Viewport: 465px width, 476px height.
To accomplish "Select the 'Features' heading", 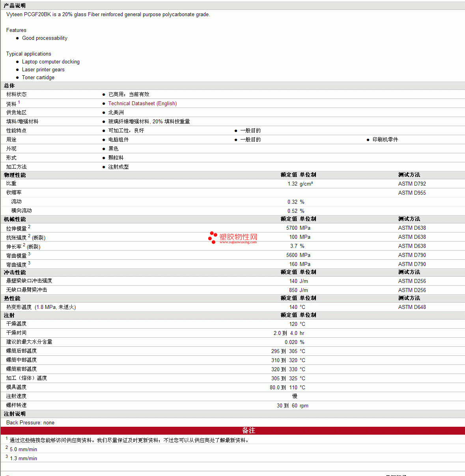I will 16,30.
